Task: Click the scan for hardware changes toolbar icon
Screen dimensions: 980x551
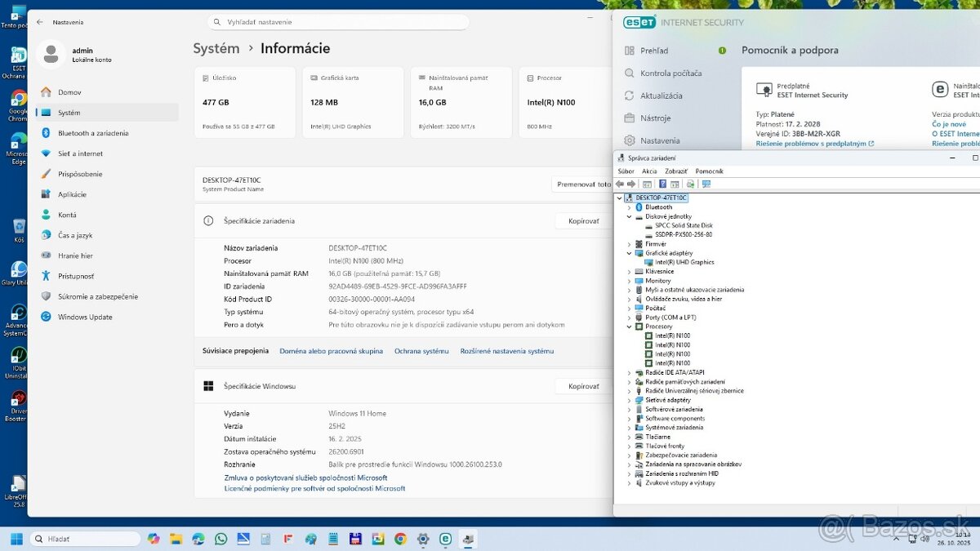Action: pos(691,184)
